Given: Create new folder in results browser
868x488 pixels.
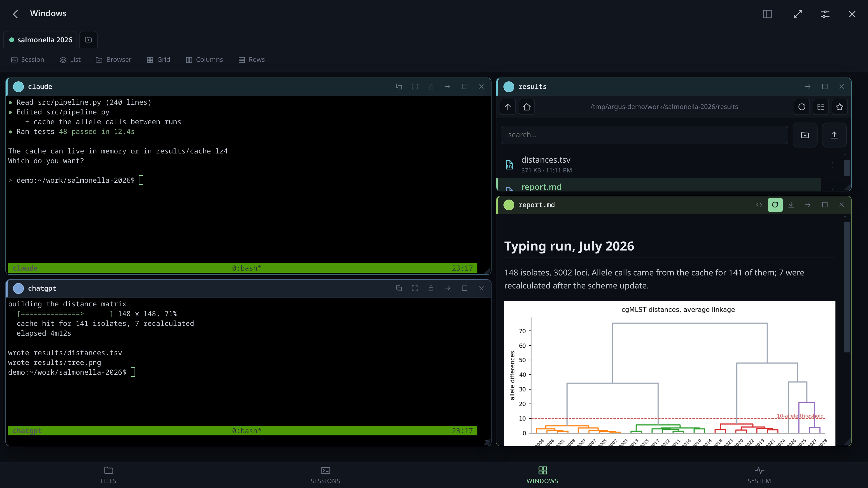Looking at the screenshot, I should 805,135.
